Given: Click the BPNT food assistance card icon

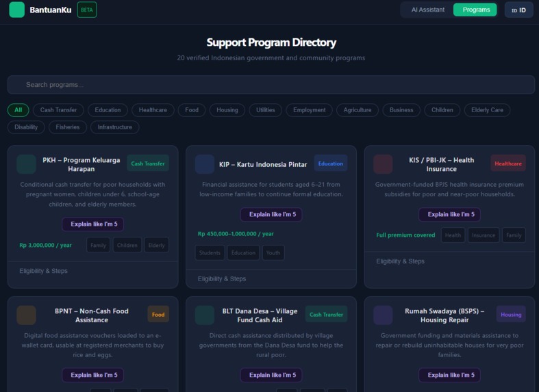Looking at the screenshot, I should (26, 315).
